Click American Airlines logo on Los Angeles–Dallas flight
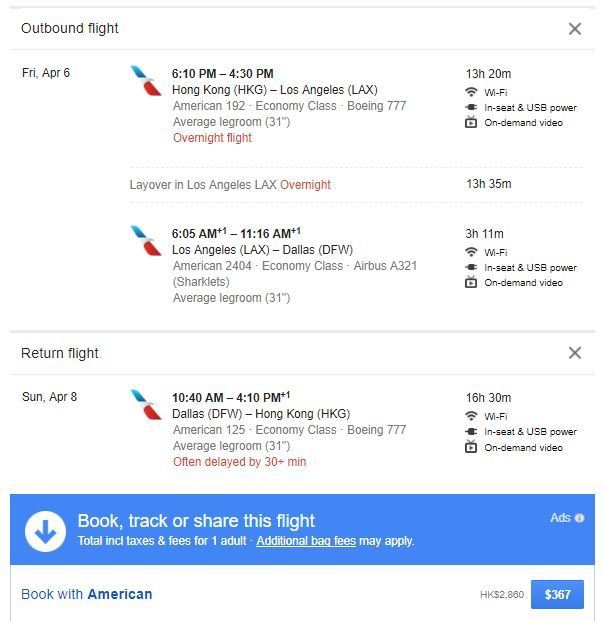The width and height of the screenshot is (602, 621). (146, 241)
